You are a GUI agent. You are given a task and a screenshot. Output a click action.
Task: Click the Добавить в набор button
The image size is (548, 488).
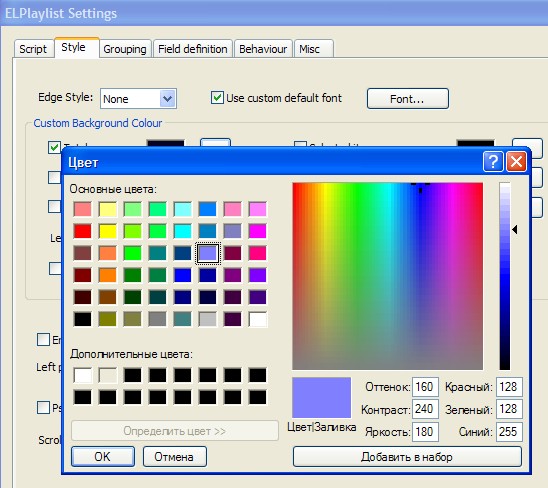(x=407, y=457)
